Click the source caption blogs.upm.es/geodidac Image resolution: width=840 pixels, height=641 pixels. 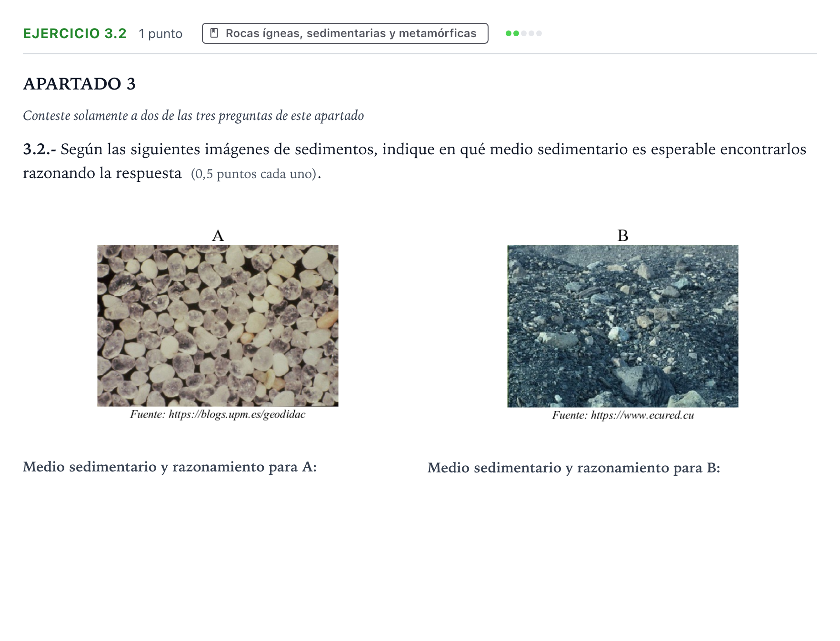coord(218,414)
